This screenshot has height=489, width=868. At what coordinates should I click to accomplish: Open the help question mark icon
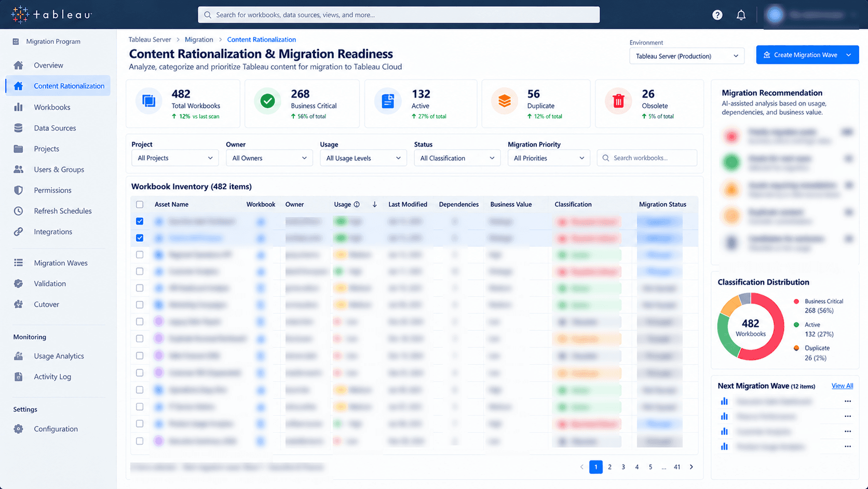[717, 15]
